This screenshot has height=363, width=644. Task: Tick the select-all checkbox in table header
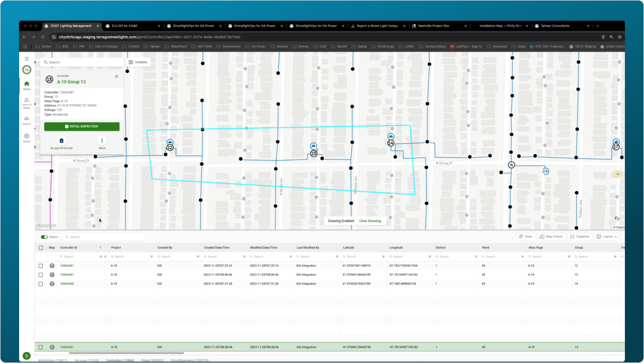tap(41, 248)
